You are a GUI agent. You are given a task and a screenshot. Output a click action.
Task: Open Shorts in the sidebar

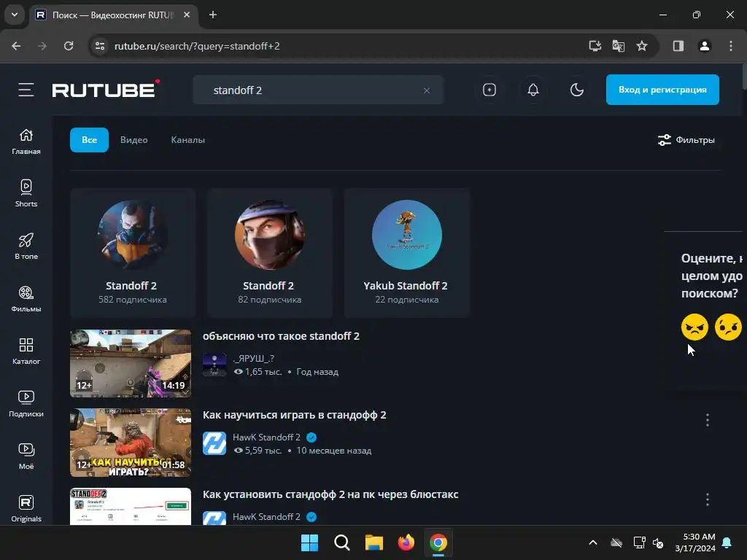[x=26, y=194]
